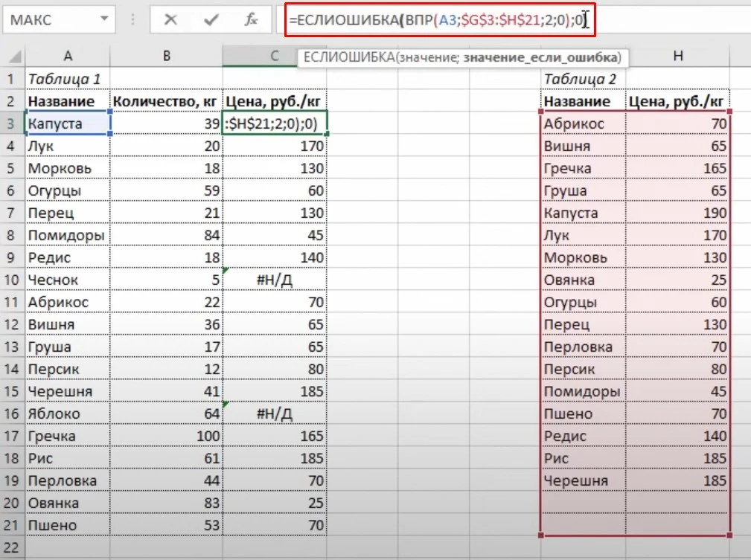
Task: Click the Количество, кг header cell
Action: (166, 101)
